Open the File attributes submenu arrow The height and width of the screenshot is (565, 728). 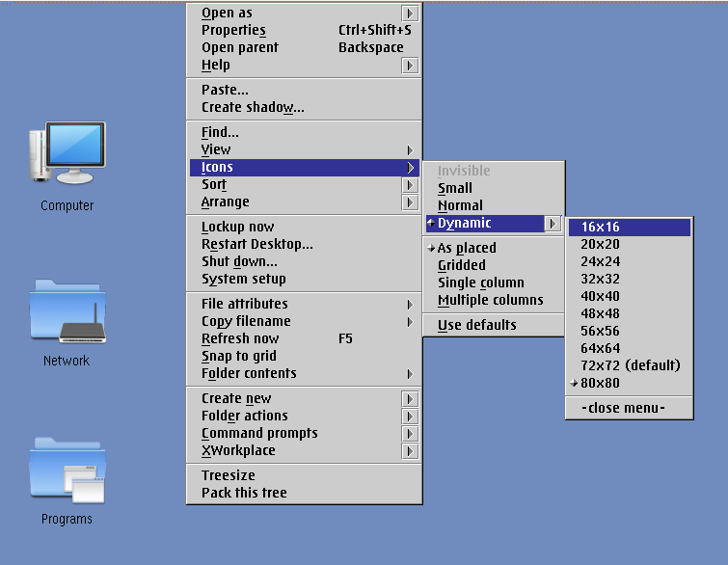pyautogui.click(x=410, y=305)
